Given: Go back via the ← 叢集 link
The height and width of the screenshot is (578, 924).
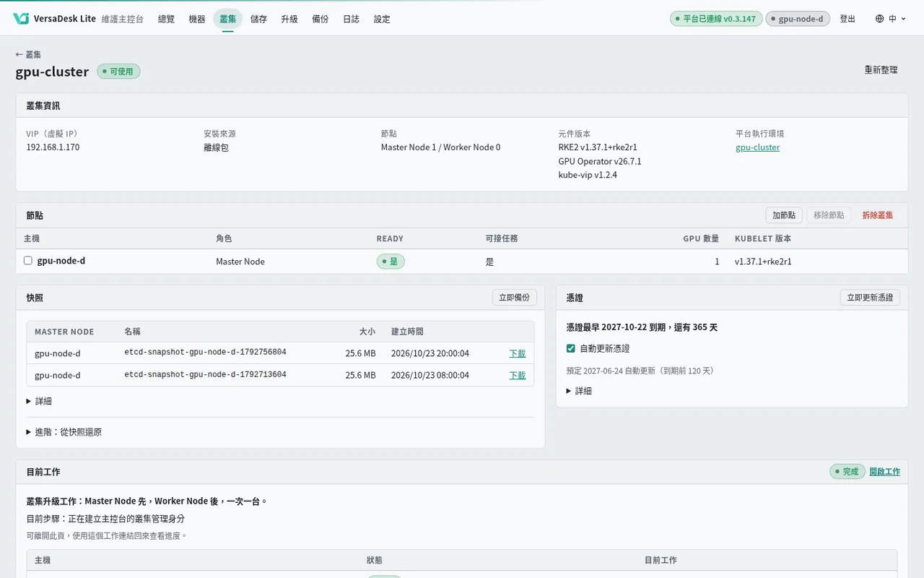Looking at the screenshot, I should pyautogui.click(x=29, y=54).
